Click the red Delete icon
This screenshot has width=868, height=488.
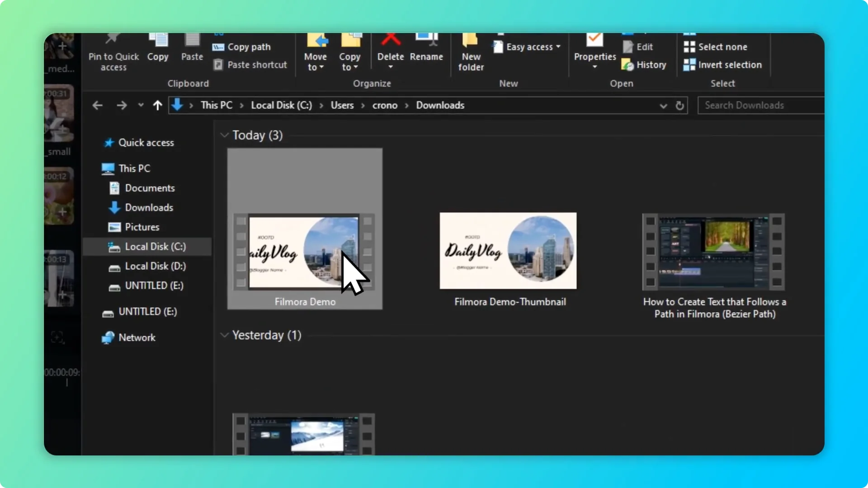[391, 39]
